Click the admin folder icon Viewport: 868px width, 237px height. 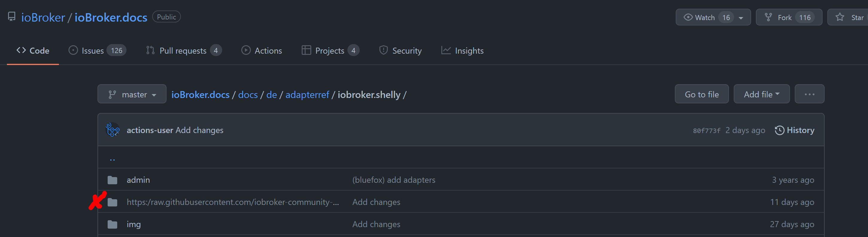112,180
